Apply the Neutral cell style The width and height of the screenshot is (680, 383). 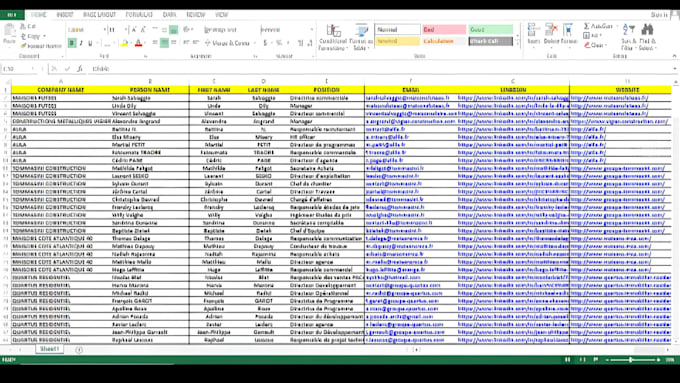397,41
